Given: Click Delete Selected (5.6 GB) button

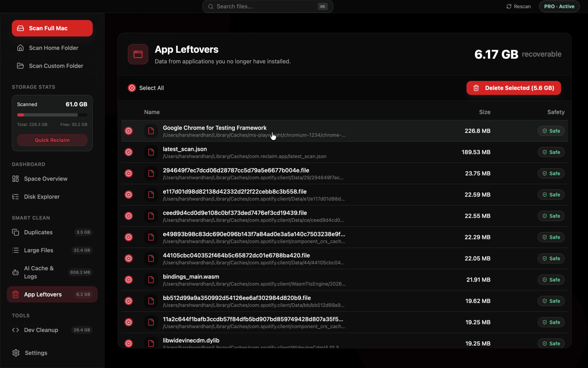Looking at the screenshot, I should coord(514,88).
